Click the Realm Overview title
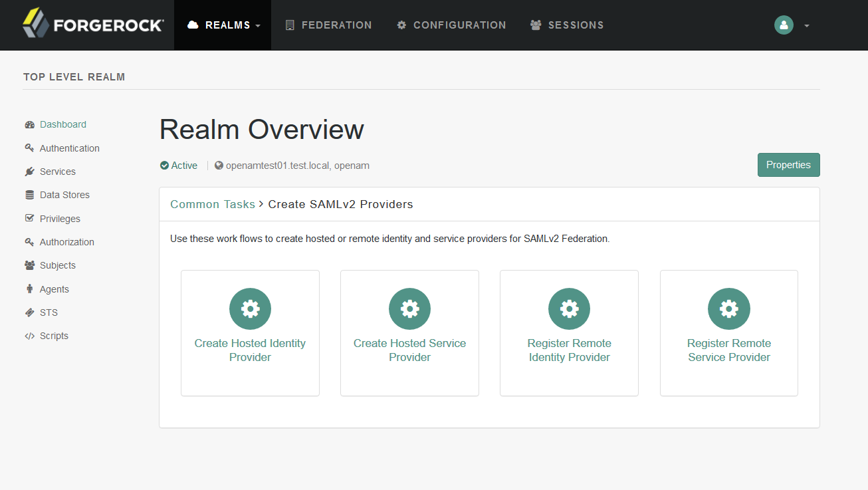Screen dimensions: 868x490 tap(262, 129)
